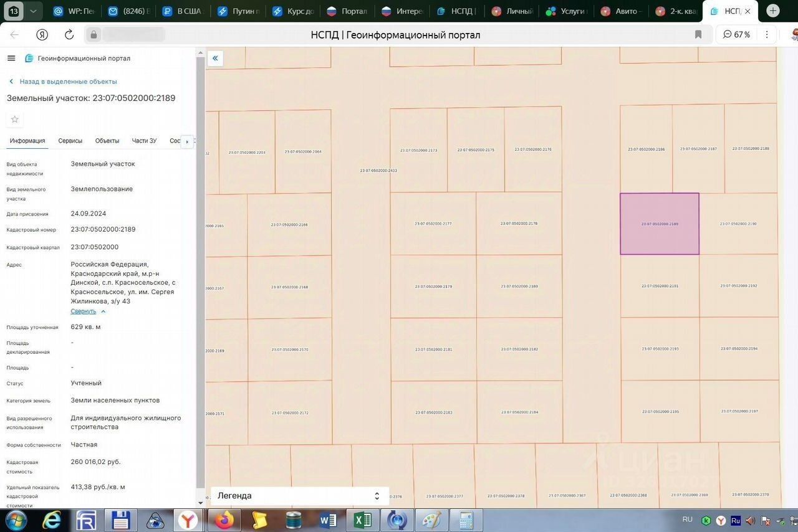798x532 pixels.
Task: Click the cadastral quarter 23:07:0502000
Action: (95, 247)
